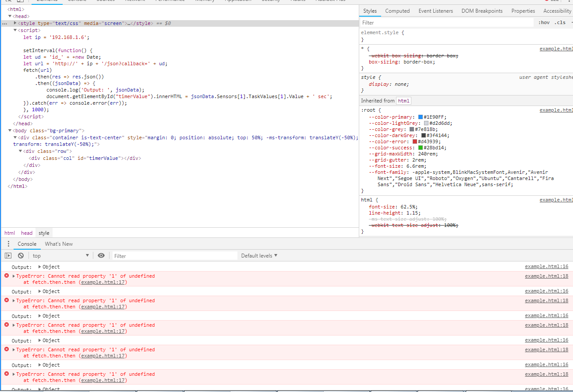Click the Inherited from html link
Screen dimensions: 573x392
pos(403,101)
